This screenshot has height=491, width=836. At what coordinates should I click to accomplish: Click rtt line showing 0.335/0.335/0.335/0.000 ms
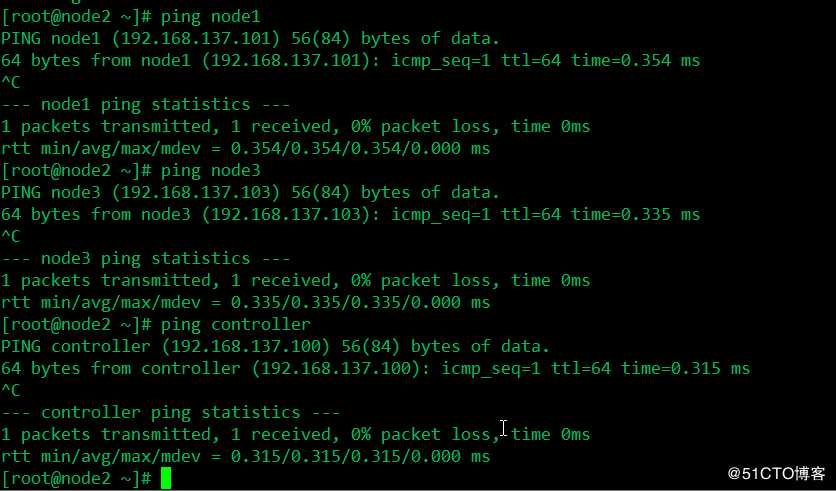(x=245, y=302)
